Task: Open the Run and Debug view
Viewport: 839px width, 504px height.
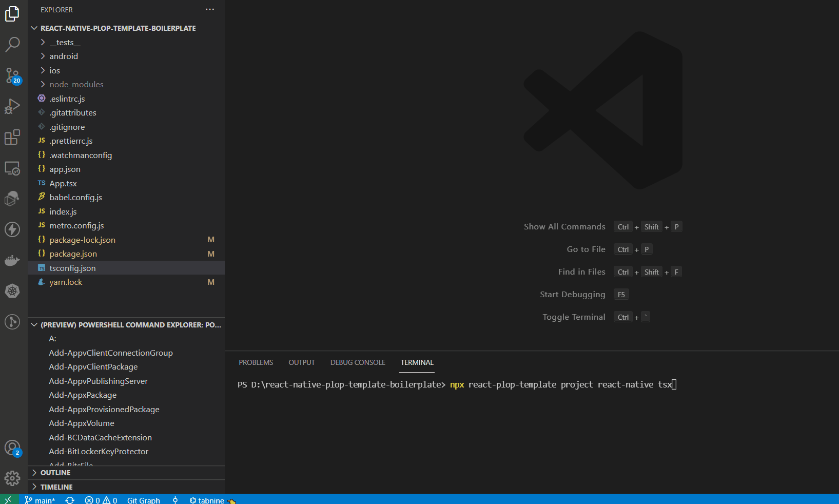Action: [x=12, y=106]
